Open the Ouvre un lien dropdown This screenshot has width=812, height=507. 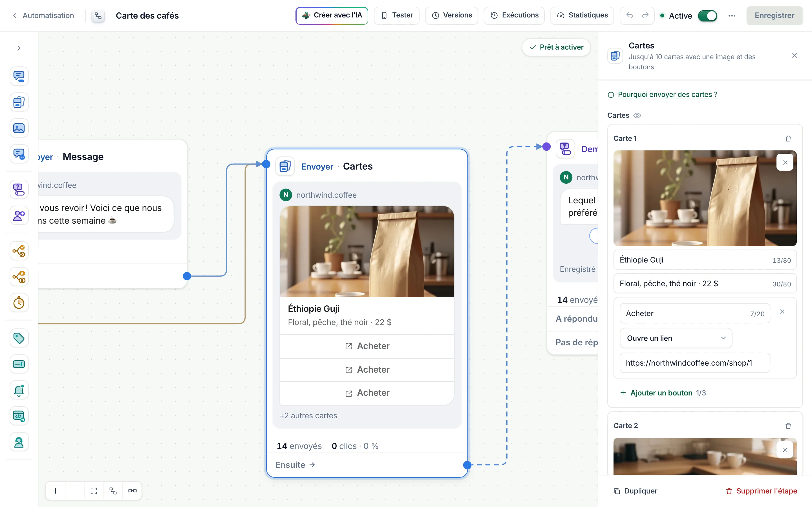coord(676,338)
